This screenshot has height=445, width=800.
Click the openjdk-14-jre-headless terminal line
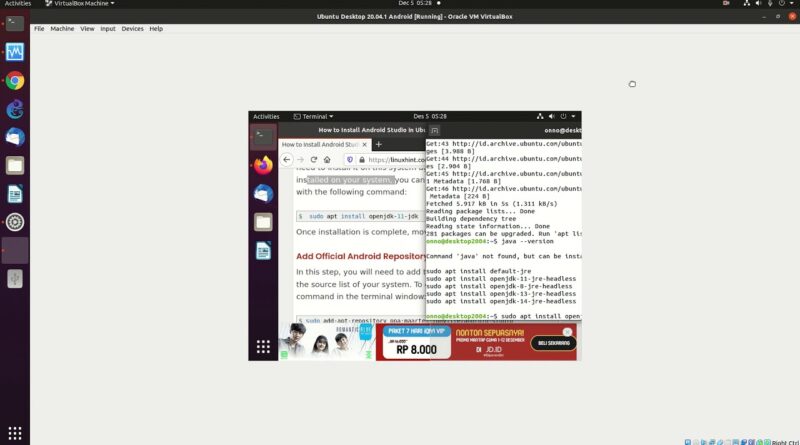pos(501,302)
